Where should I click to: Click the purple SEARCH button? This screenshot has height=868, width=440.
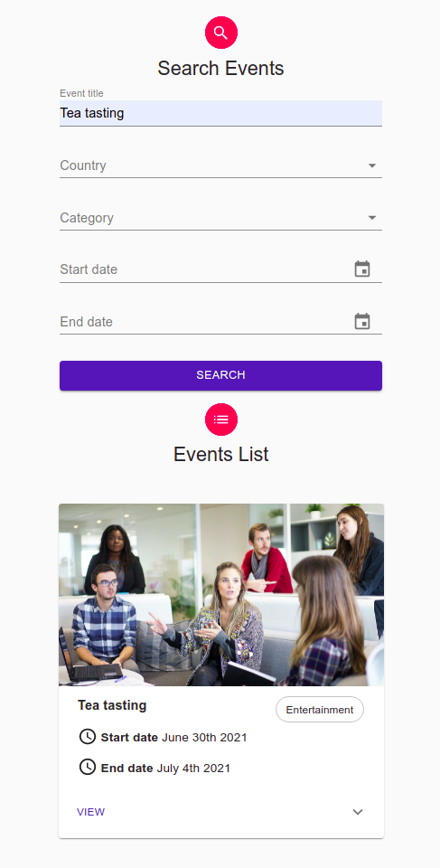220,375
